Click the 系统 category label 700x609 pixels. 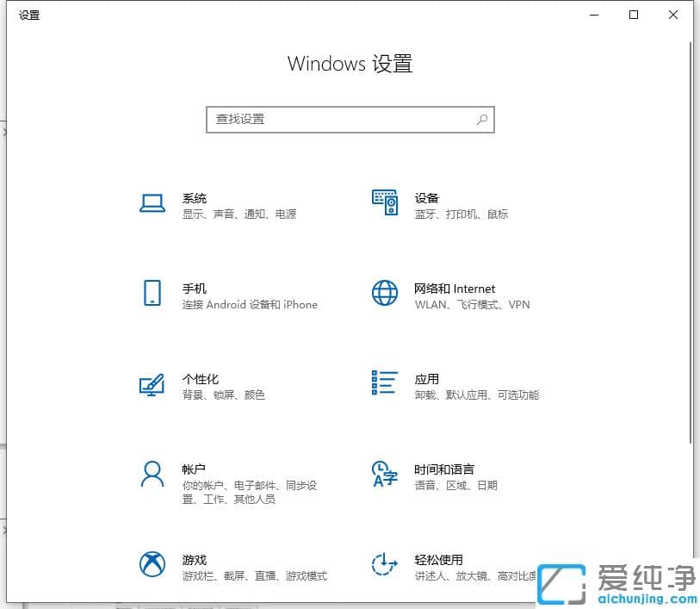(x=195, y=198)
